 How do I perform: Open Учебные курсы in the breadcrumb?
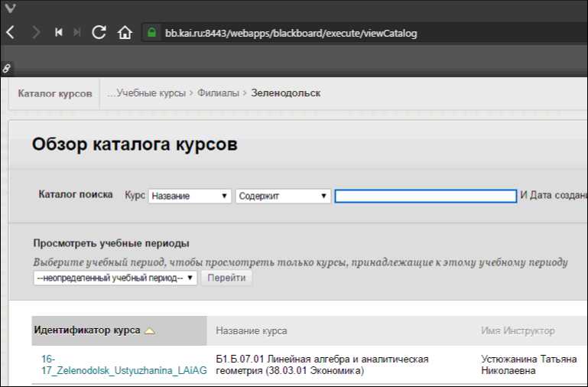tap(150, 93)
